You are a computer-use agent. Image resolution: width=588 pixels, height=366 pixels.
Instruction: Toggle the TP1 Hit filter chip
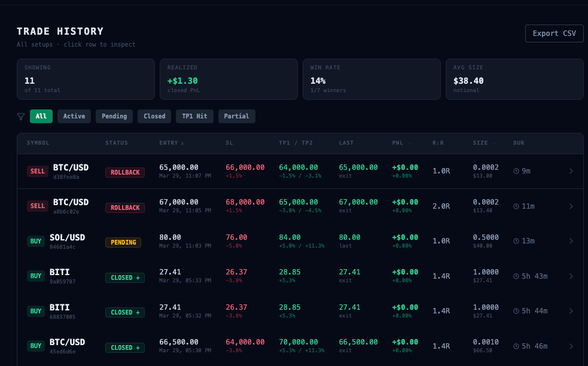[x=194, y=116]
